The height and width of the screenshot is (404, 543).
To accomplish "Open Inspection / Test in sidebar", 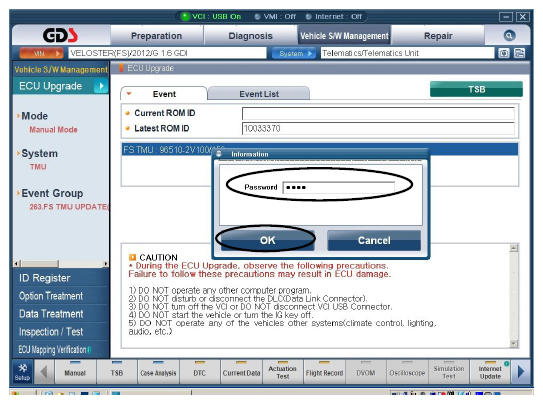I will click(x=61, y=332).
